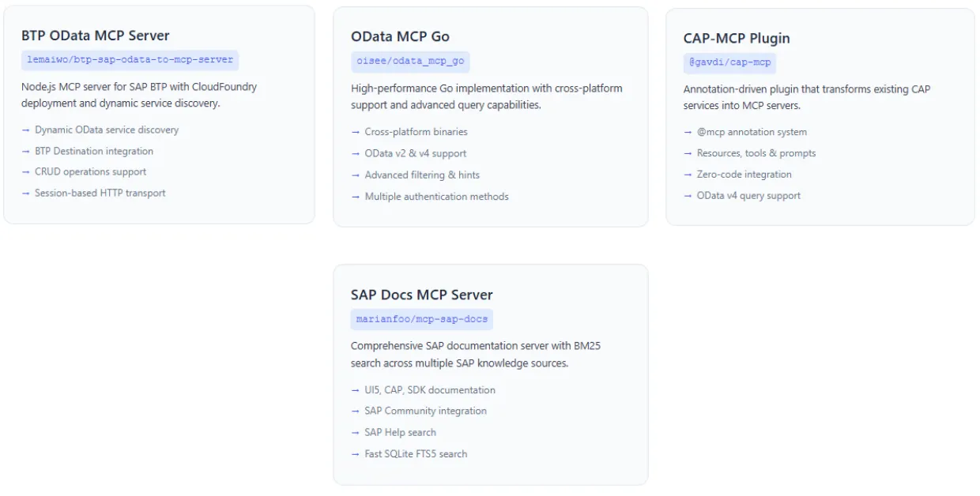This screenshot has height=496, width=980.
Task: Click the UI5, CAP, SDK documentation list item
Action: click(431, 389)
